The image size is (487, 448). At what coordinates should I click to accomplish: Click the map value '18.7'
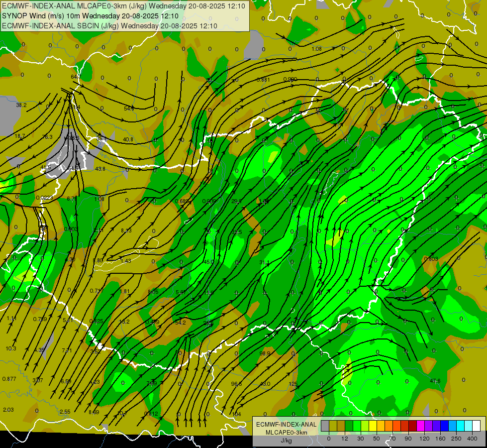(x=20, y=136)
